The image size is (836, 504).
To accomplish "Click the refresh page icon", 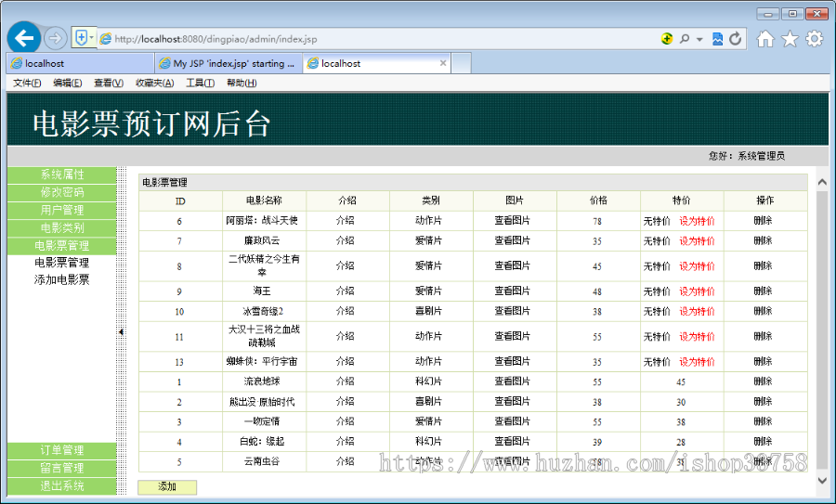I will tap(736, 38).
